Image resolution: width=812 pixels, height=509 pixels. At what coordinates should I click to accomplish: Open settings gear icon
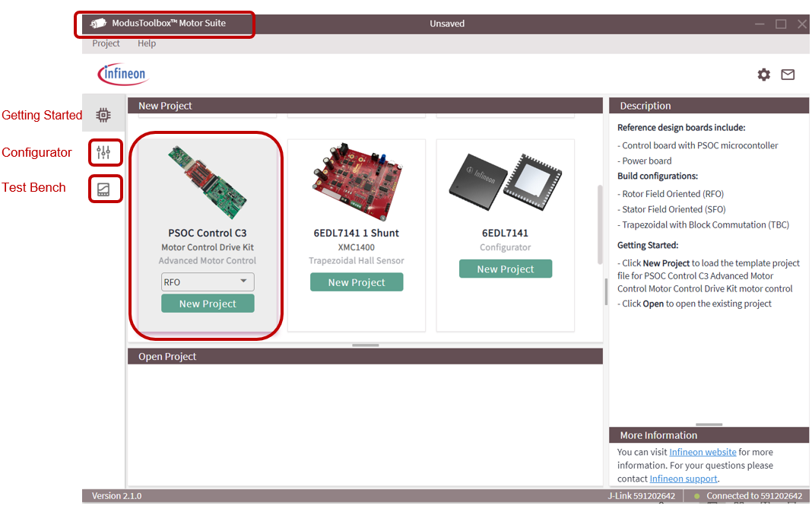pyautogui.click(x=764, y=75)
